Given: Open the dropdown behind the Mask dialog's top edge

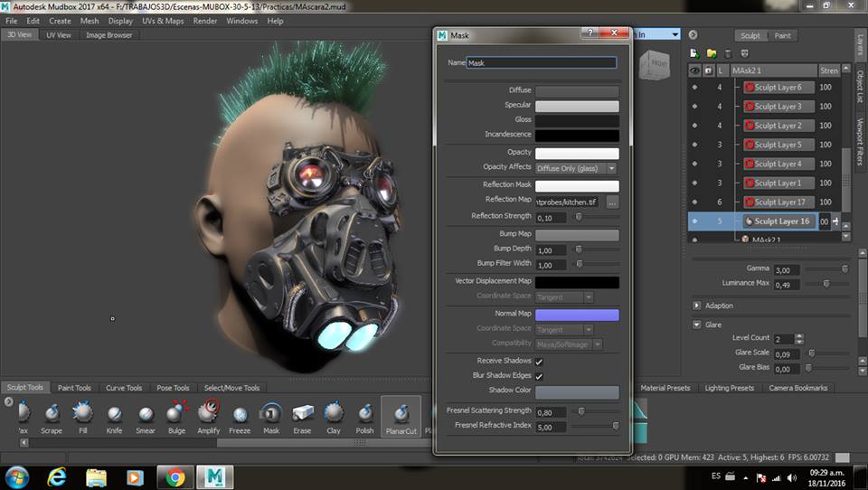Looking at the screenshot, I should click(x=675, y=34).
